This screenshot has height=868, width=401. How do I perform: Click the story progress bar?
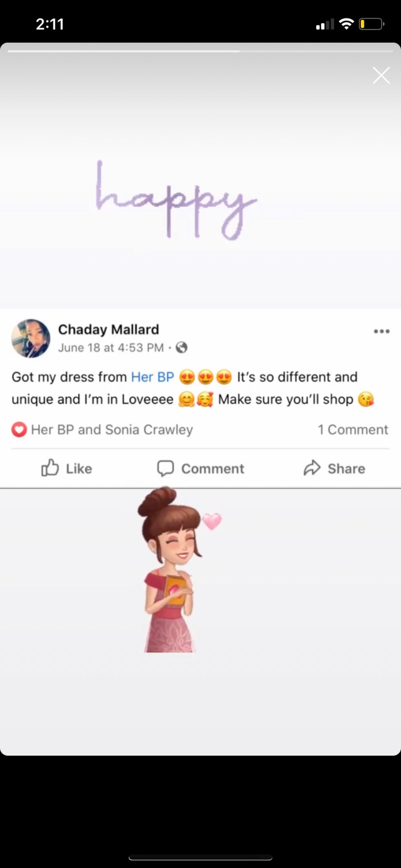point(200,51)
